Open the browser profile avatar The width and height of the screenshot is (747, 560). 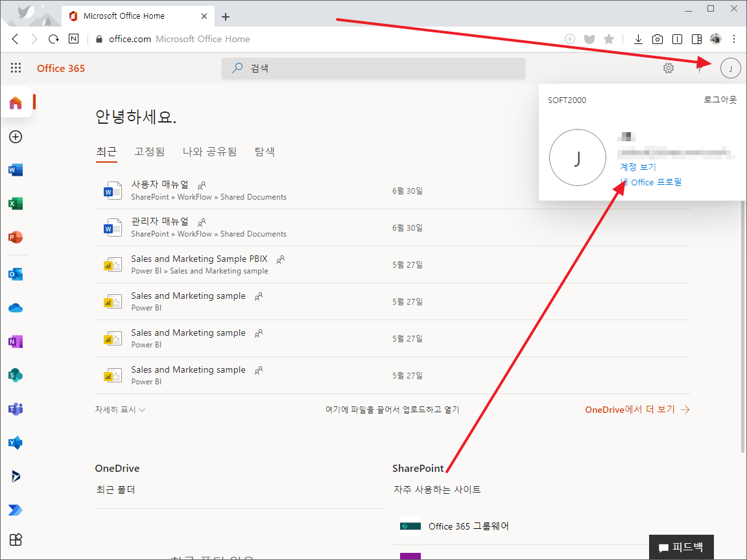tap(716, 39)
